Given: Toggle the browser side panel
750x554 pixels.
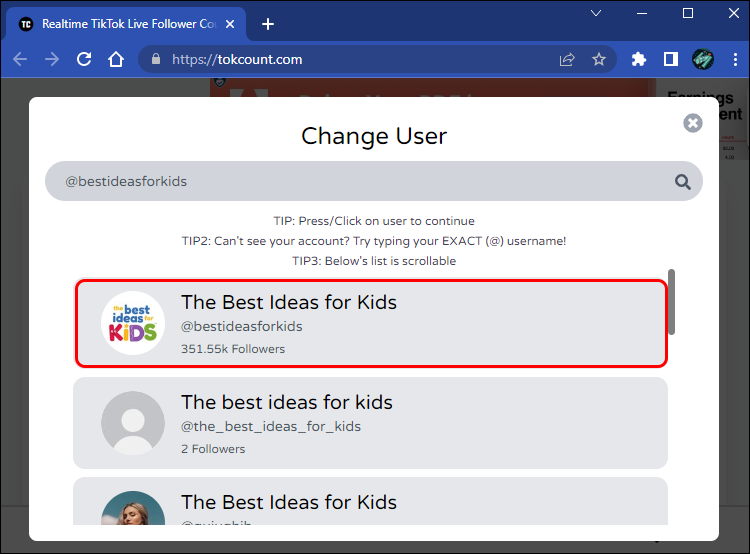Looking at the screenshot, I should (671, 59).
